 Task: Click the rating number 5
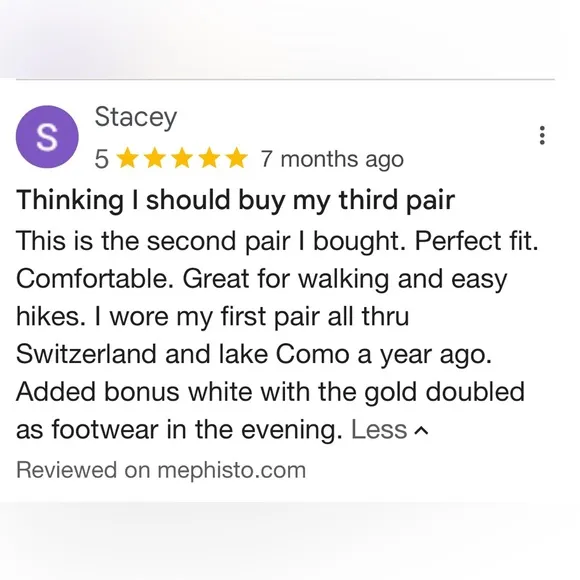click(102, 159)
